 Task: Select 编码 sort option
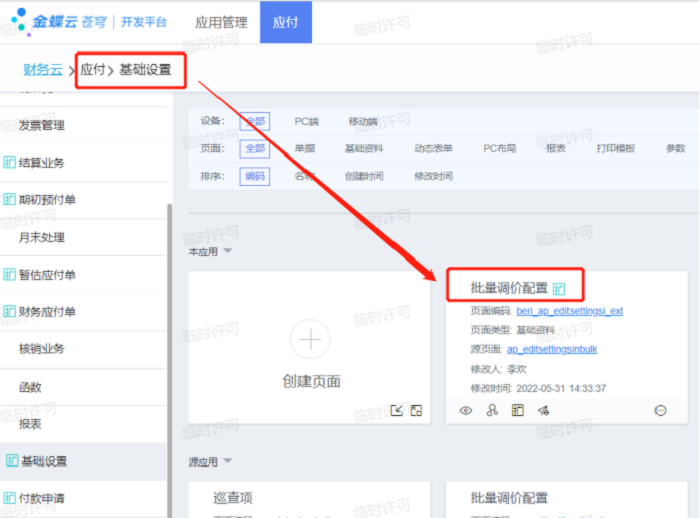pos(255,176)
